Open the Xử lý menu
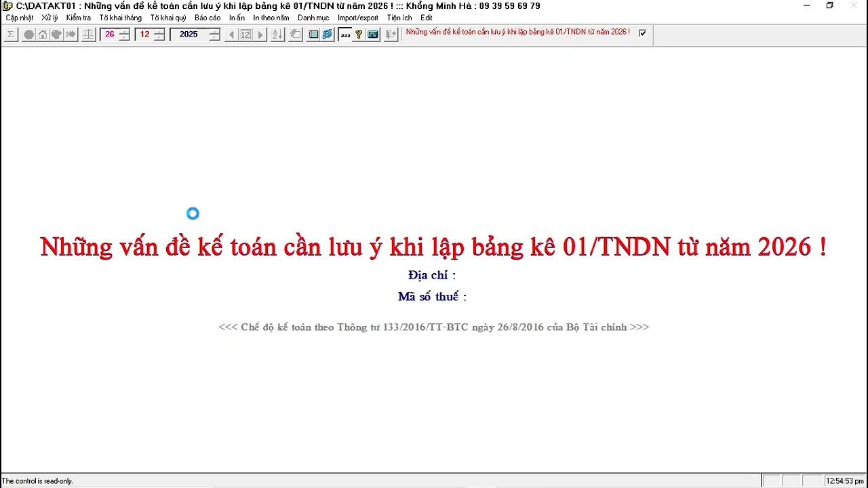The image size is (868, 488). pyautogui.click(x=50, y=18)
